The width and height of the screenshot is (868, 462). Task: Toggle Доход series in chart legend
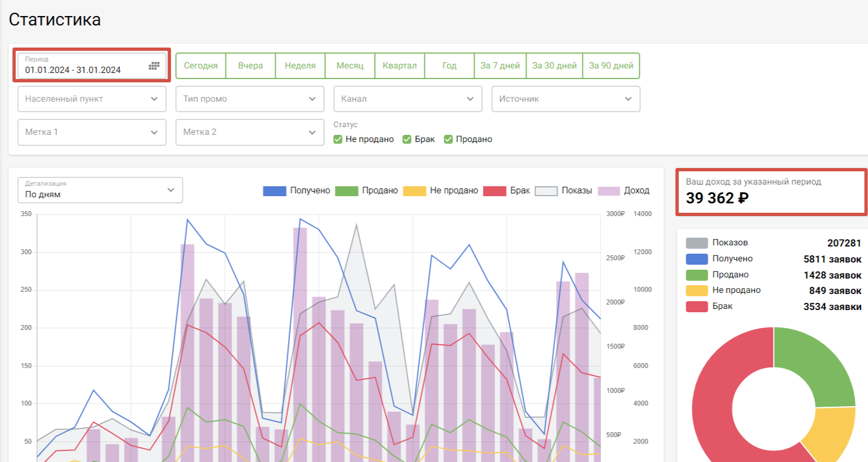[624, 191]
